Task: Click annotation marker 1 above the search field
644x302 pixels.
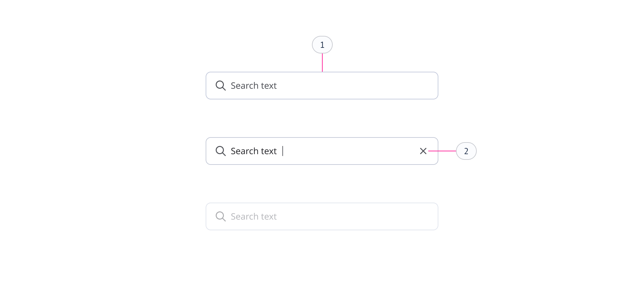Action: [x=322, y=45]
